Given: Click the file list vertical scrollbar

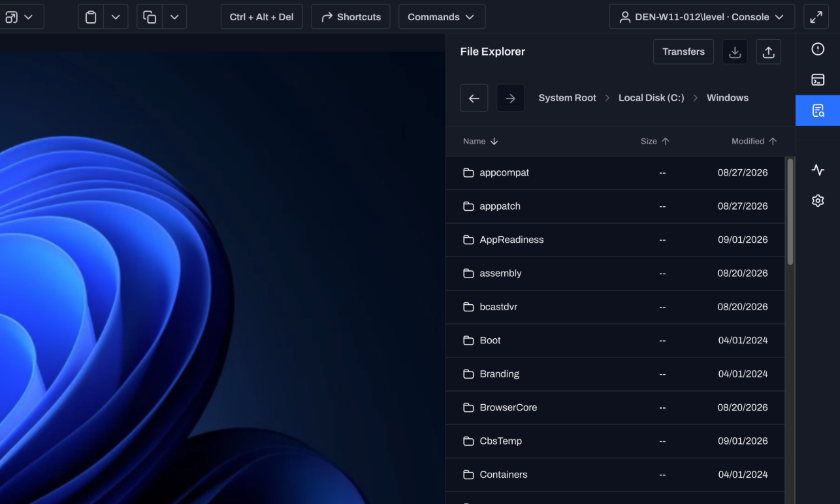Looking at the screenshot, I should tap(790, 212).
